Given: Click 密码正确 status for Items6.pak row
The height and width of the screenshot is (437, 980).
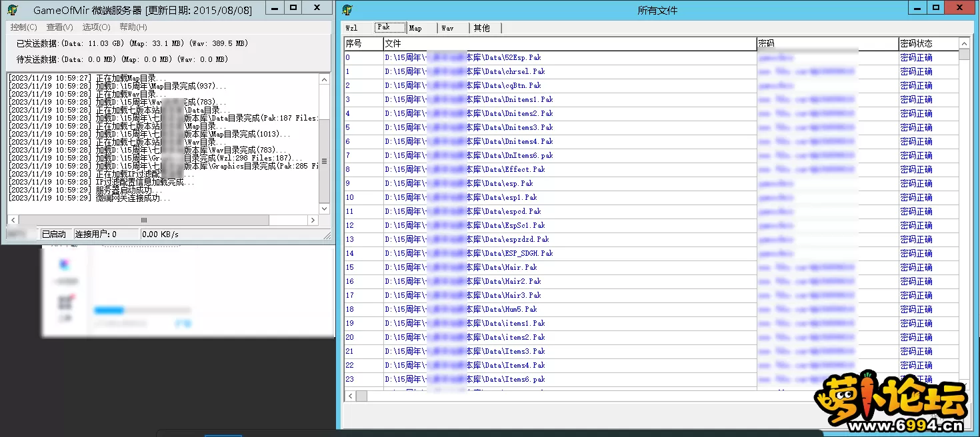Looking at the screenshot, I should [916, 379].
